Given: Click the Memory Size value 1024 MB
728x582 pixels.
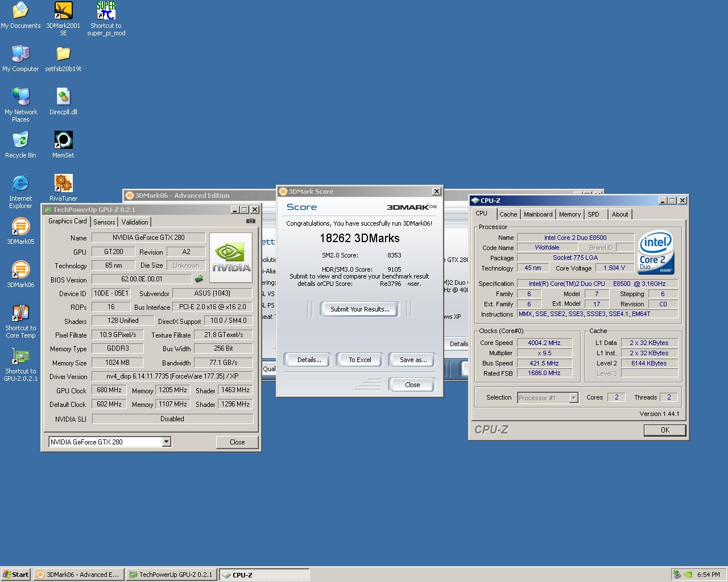Looking at the screenshot, I should coord(117,363).
